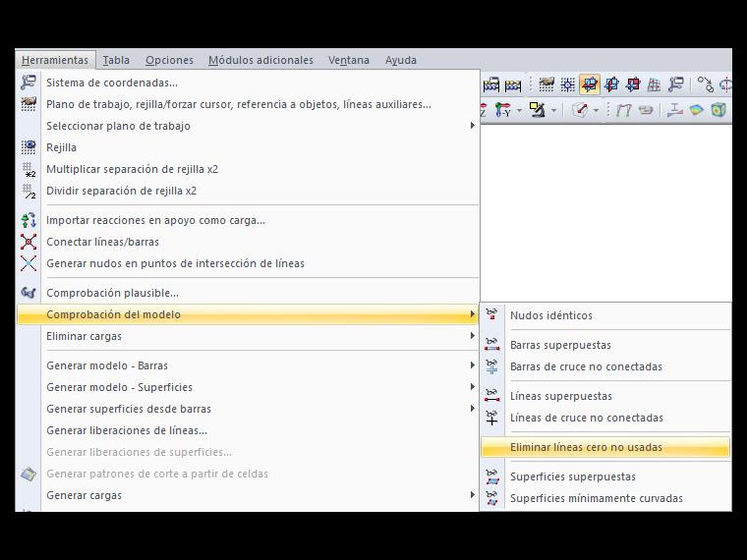Select Eliminar líneas cero no usadas
This screenshot has width=747, height=560.
click(x=605, y=447)
